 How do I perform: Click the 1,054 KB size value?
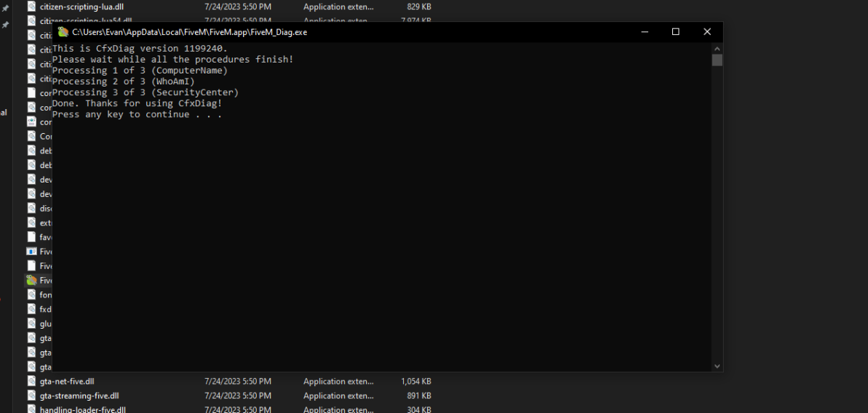pyautogui.click(x=415, y=382)
